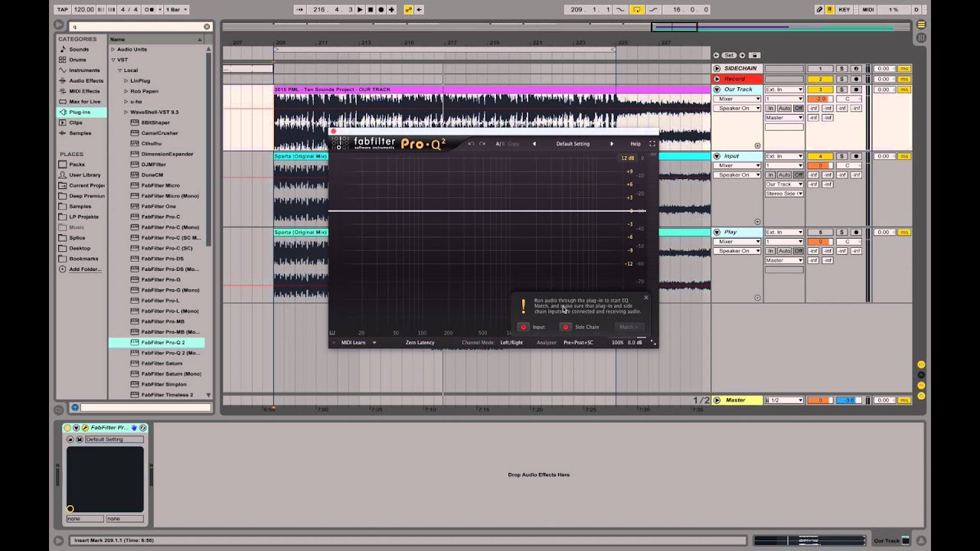Viewport: 980px width, 551px height.
Task: Deactivate Our Track using track activator 3
Action: tap(820, 90)
